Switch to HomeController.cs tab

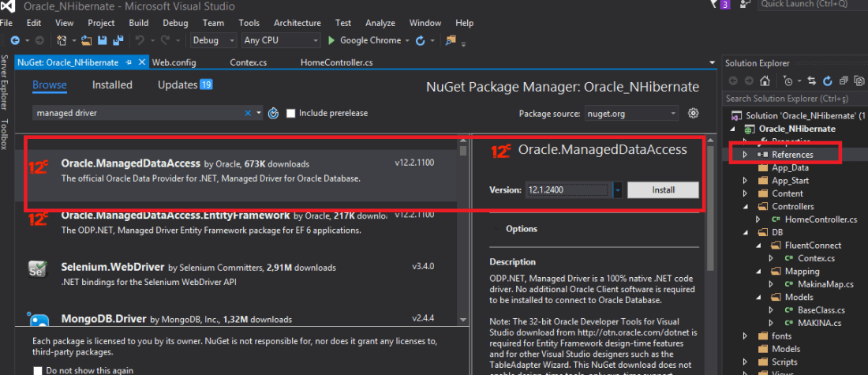pyautogui.click(x=336, y=62)
